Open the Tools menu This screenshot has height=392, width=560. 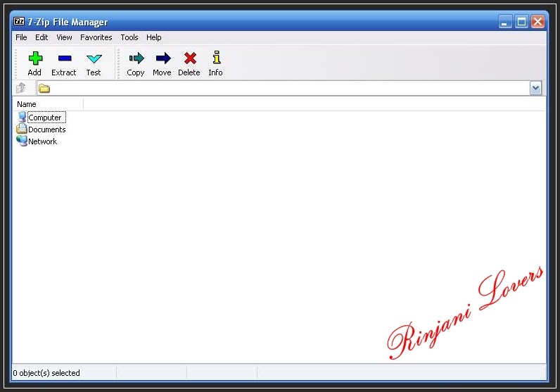[129, 37]
